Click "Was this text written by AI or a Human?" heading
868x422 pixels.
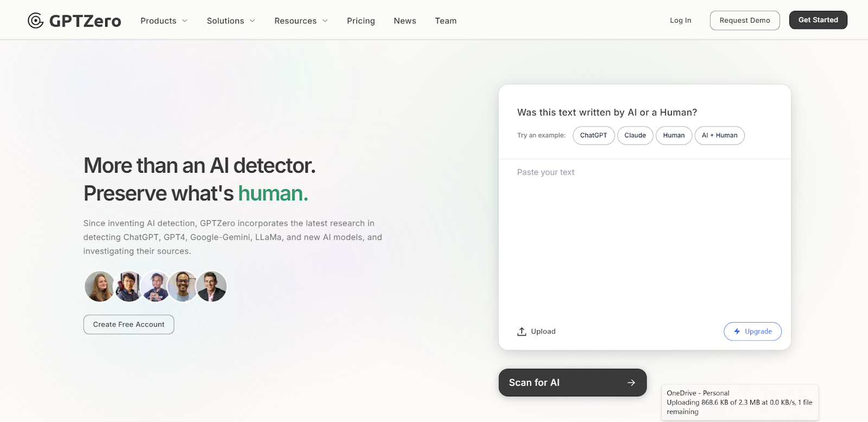pos(607,112)
